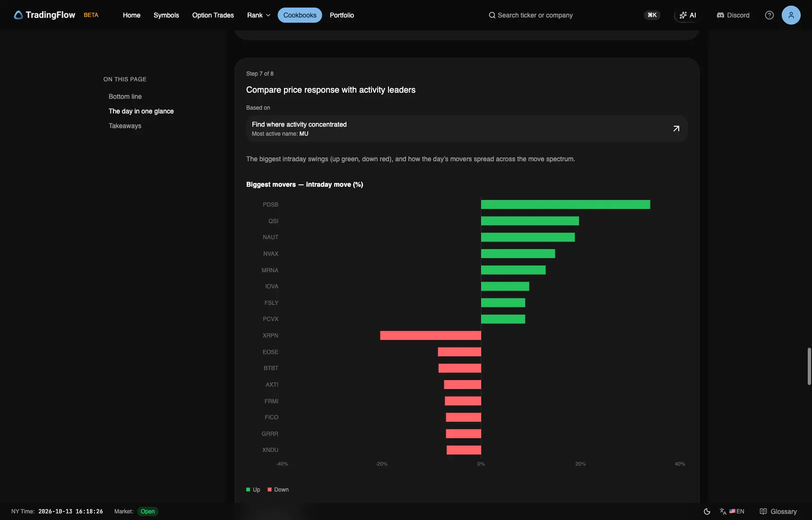Open the Option Trades page
Viewport: 812px width, 520px height.
213,15
